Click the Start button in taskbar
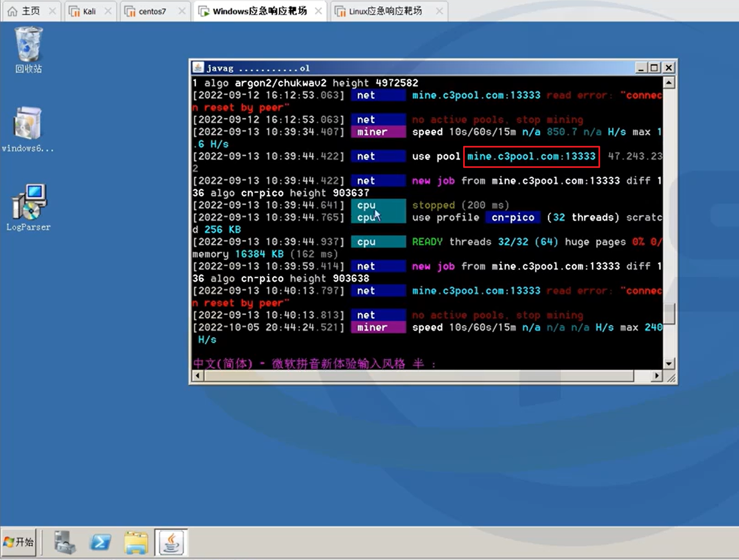 tap(19, 542)
